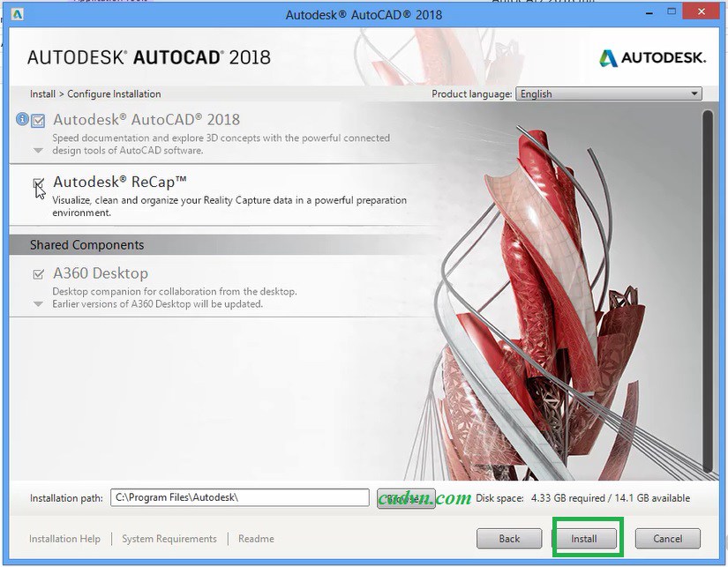Click the info icon beside AutoCAD 2018
728x567 pixels.
point(22,119)
